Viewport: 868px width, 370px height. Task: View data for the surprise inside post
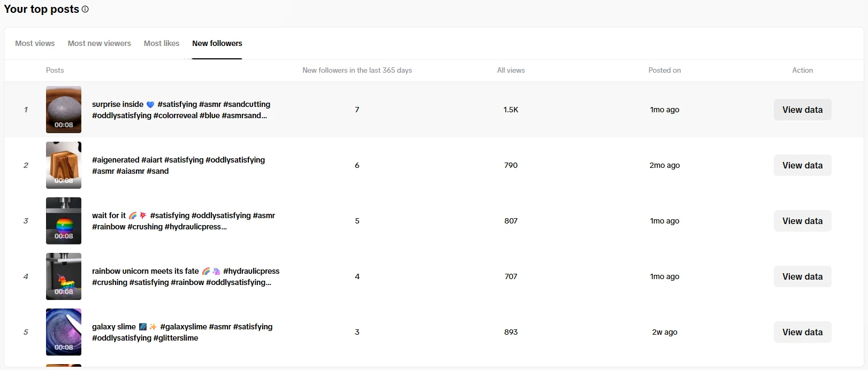click(x=802, y=110)
